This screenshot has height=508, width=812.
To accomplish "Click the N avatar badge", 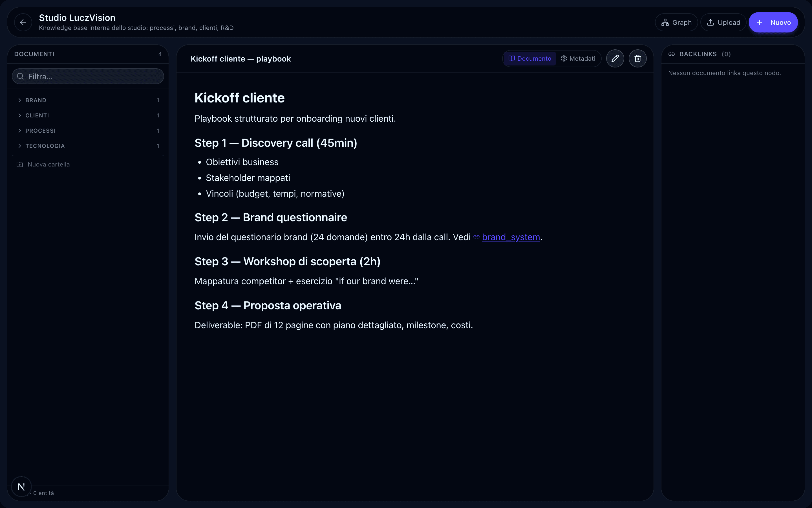I will (21, 486).
